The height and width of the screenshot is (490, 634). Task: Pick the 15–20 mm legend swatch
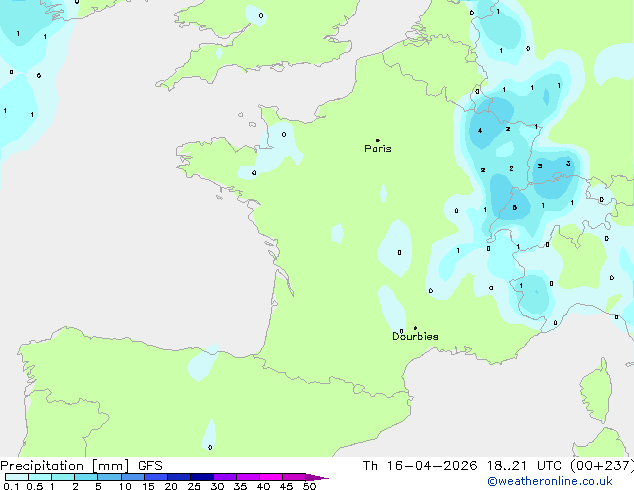(155, 477)
